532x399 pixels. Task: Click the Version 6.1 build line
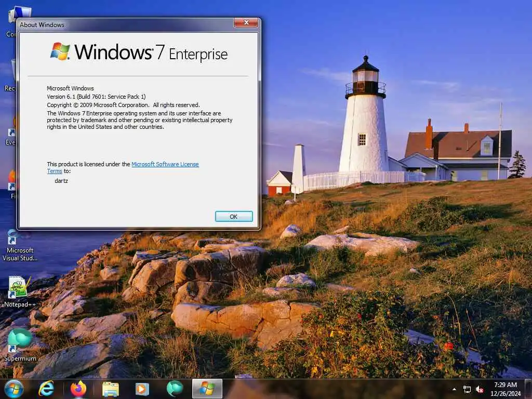click(96, 97)
